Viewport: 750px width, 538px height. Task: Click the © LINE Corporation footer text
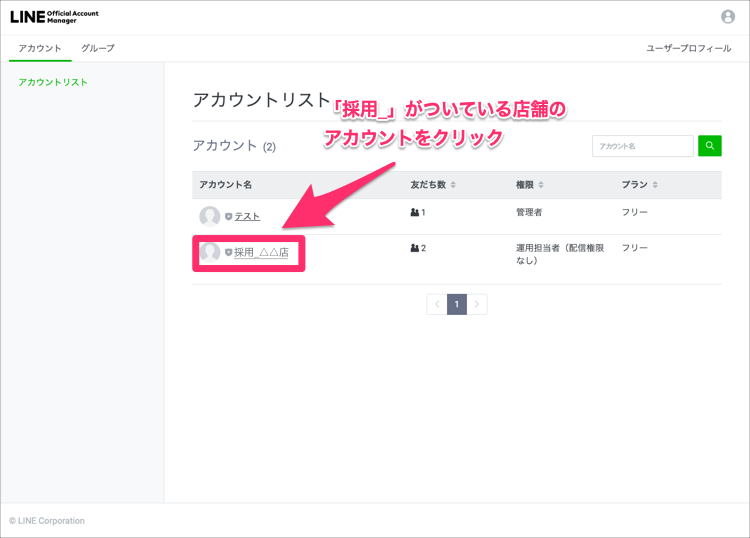(x=47, y=521)
